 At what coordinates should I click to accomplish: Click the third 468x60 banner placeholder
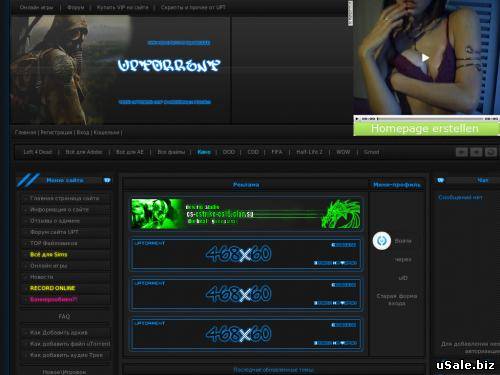click(246, 334)
